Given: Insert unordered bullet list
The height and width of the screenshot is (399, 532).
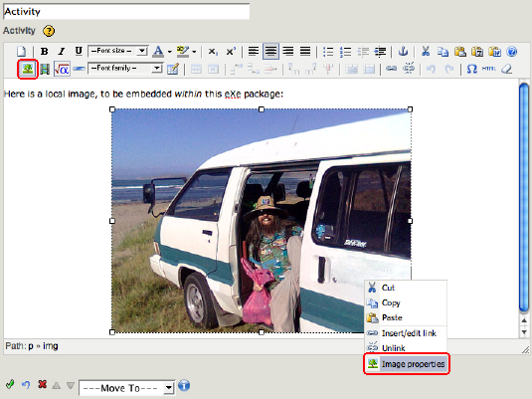Looking at the screenshot, I should 328,52.
